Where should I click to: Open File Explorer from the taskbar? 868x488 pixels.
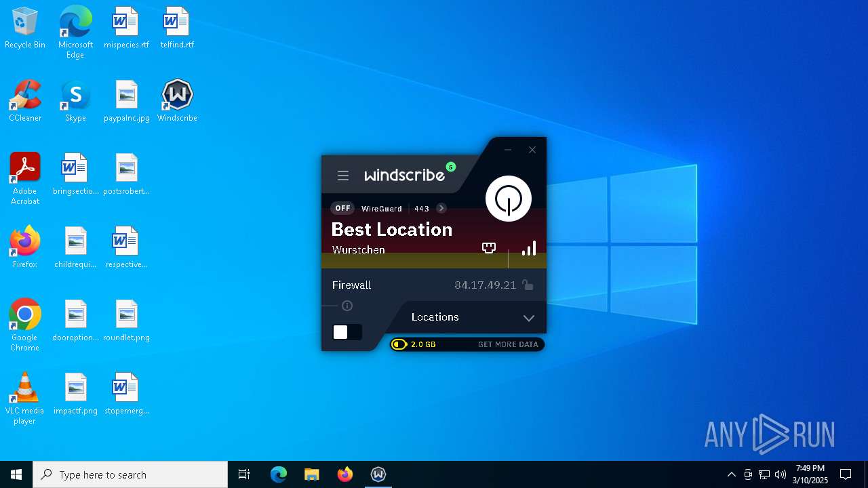point(311,474)
